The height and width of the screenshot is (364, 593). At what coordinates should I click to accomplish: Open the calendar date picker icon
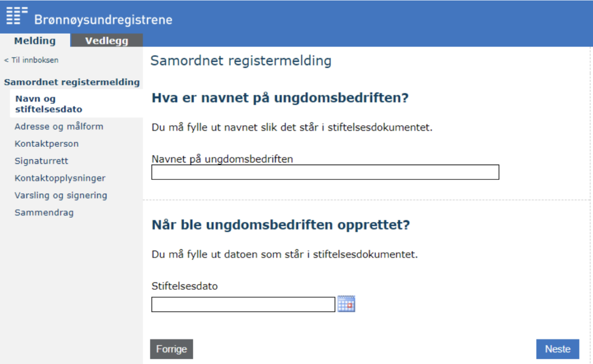pos(346,304)
